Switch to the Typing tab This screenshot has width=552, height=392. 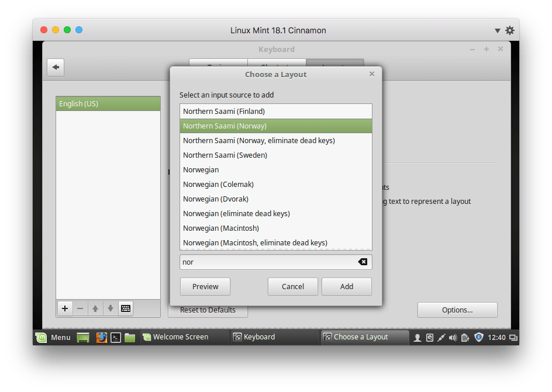(x=218, y=64)
